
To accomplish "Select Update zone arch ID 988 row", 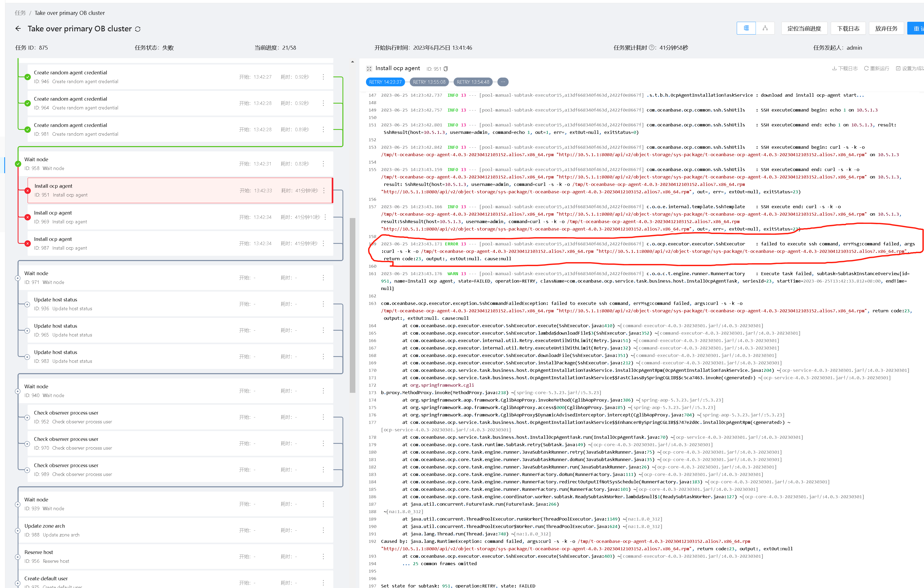I will tap(176, 530).
